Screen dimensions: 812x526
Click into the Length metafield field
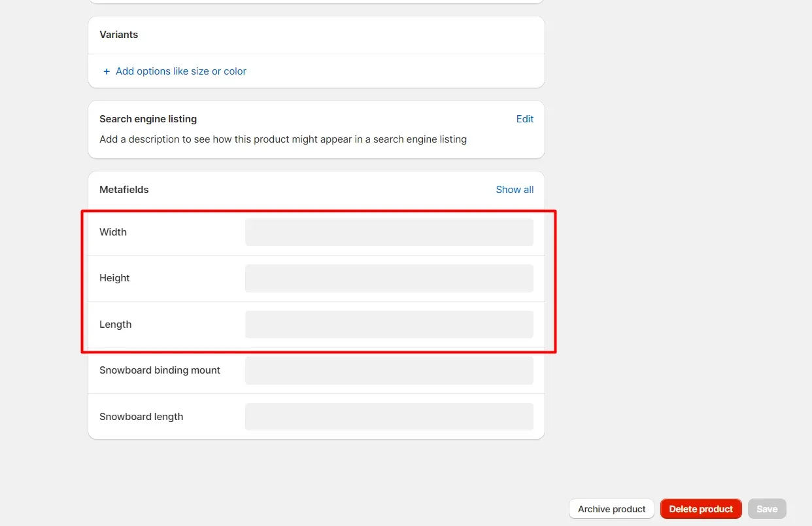389,324
